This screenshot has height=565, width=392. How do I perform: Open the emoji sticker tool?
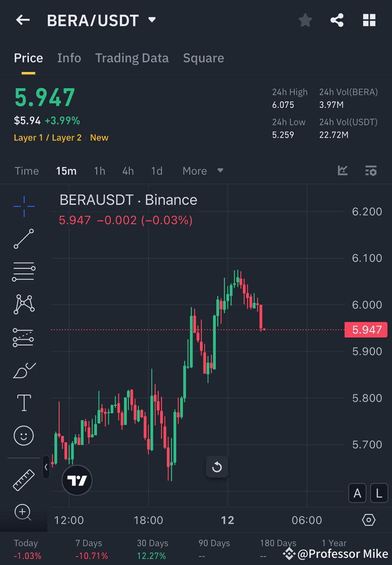pyautogui.click(x=24, y=436)
